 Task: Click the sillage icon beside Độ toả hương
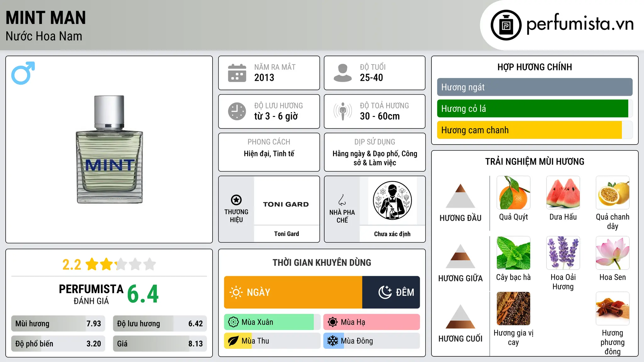[x=342, y=111]
